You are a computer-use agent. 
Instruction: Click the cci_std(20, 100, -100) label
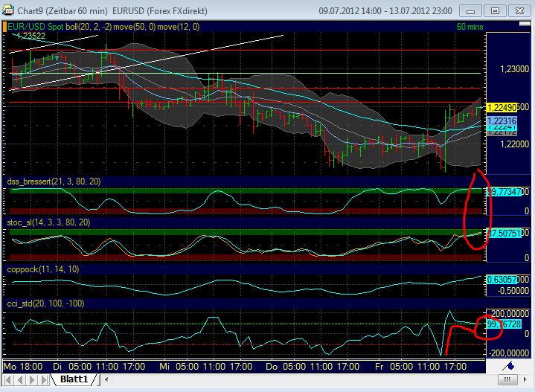click(x=45, y=303)
